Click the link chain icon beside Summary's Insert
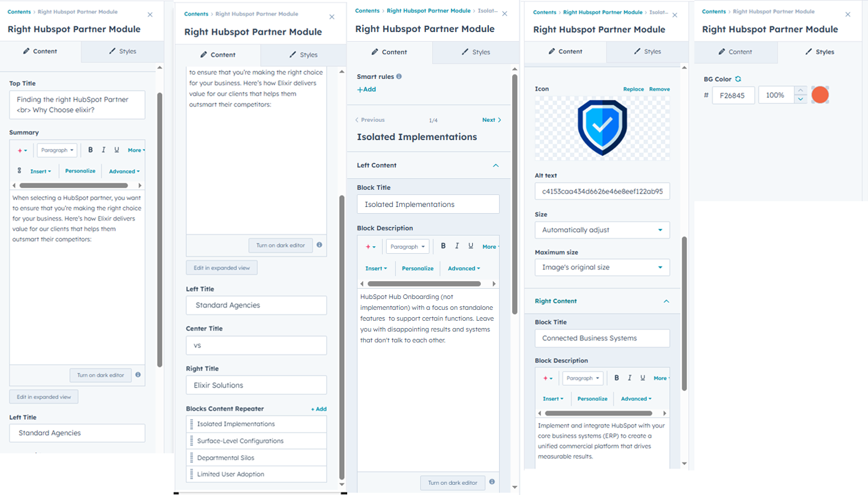The height and width of the screenshot is (495, 868). [x=19, y=170]
